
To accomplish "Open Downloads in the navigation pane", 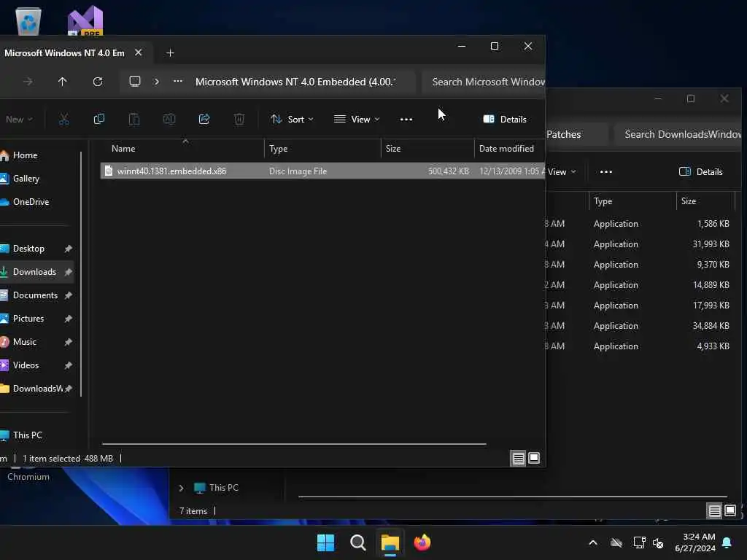I will click(x=38, y=272).
